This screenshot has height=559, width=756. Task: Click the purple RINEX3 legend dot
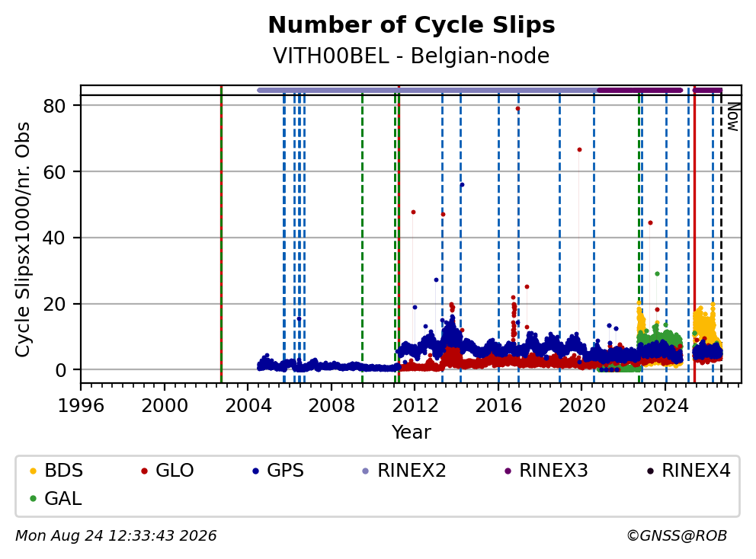pos(508,471)
